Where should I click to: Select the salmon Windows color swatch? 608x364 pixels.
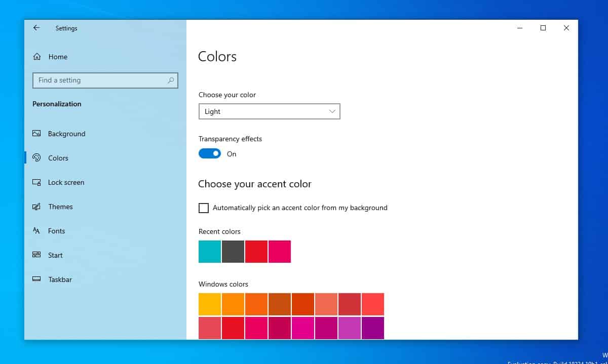[x=326, y=304]
